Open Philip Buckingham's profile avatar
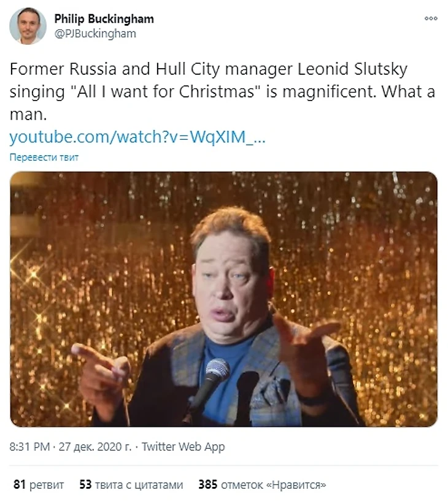This screenshot has height=501, width=448. [28, 26]
